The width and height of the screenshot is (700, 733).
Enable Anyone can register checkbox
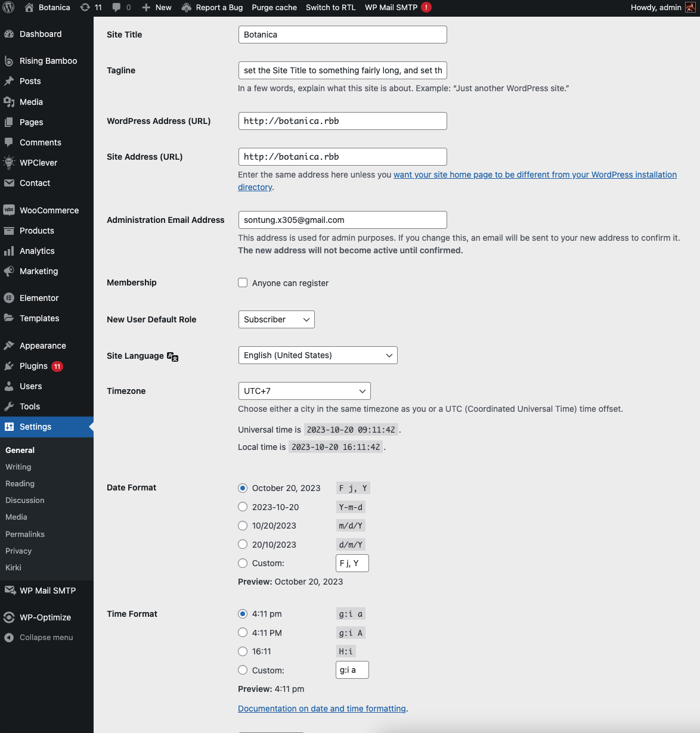point(243,282)
